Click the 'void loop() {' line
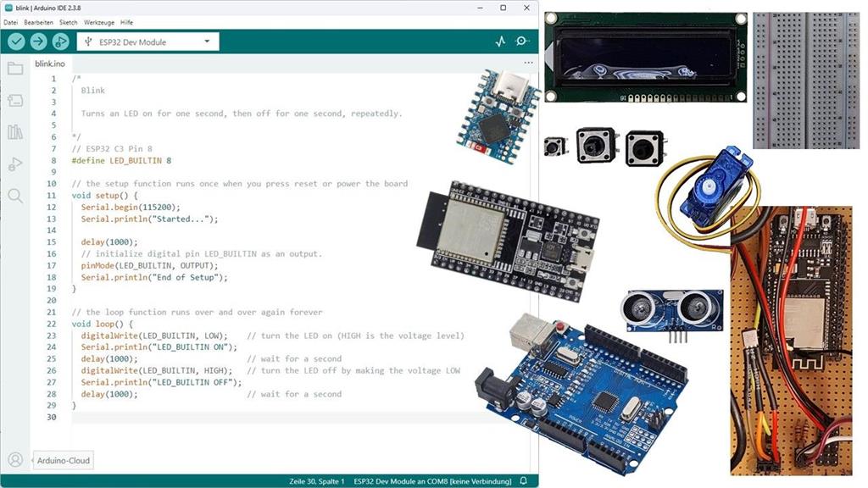 [103, 324]
